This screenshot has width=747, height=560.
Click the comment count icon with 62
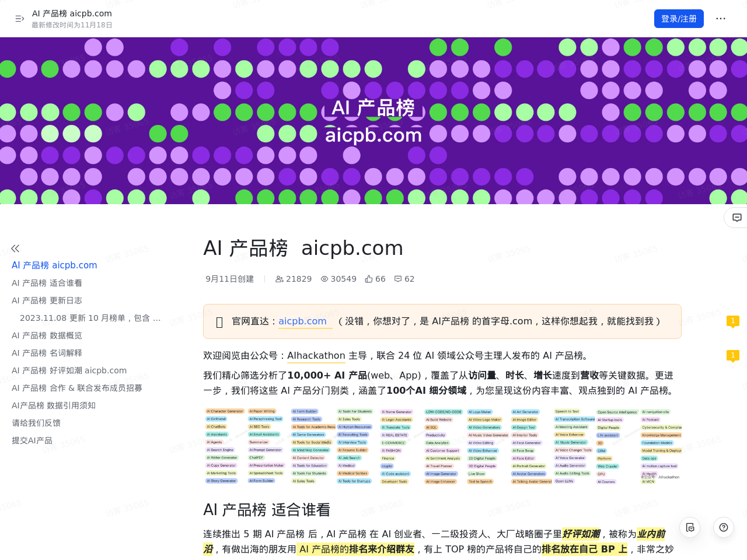coord(398,279)
